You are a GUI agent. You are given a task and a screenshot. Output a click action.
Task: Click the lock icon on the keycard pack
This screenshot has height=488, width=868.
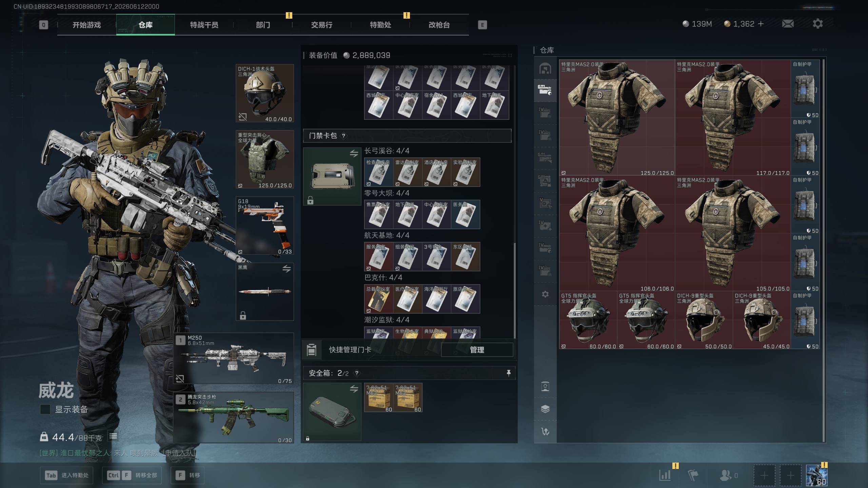pos(310,200)
